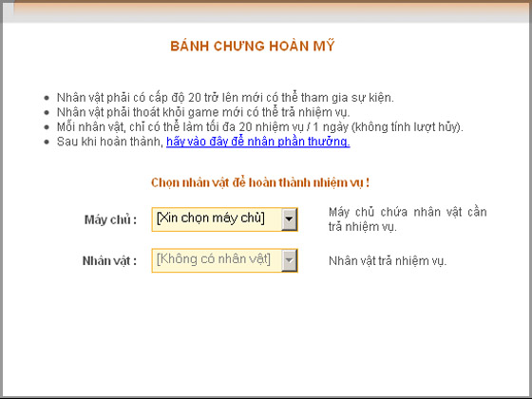
Task: Open the 'Không có nhân vật' character dropdown
Action: click(224, 260)
